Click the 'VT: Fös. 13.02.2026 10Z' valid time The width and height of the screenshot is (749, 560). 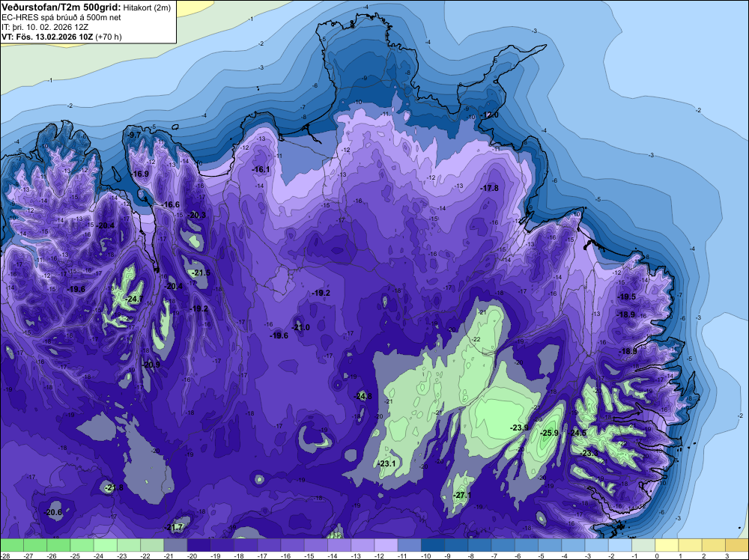coord(47,37)
